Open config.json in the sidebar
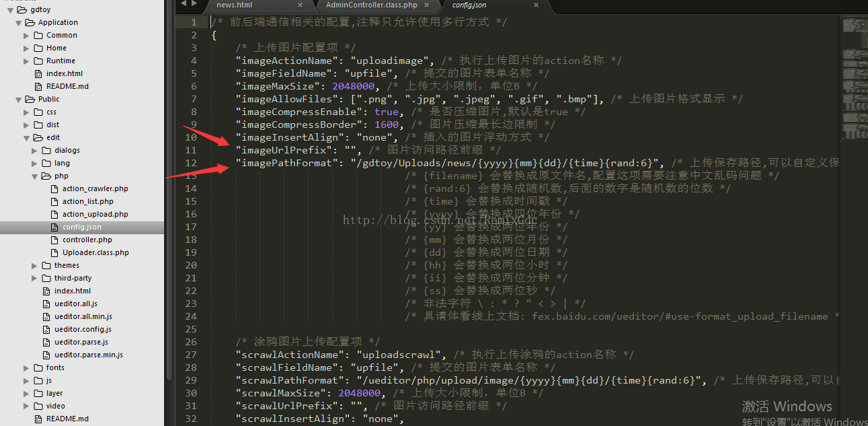Screen dimensions: 868x426 (82, 227)
